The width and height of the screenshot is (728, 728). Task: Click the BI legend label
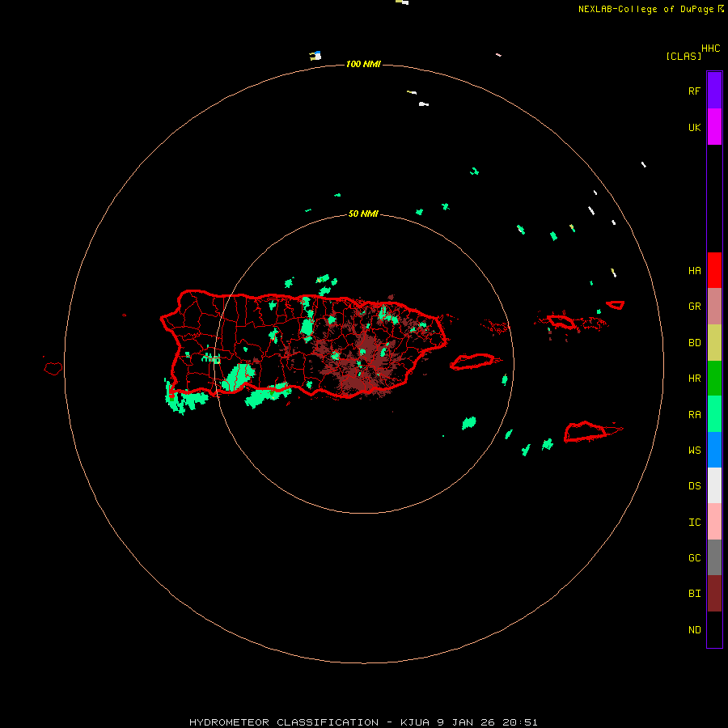click(694, 594)
